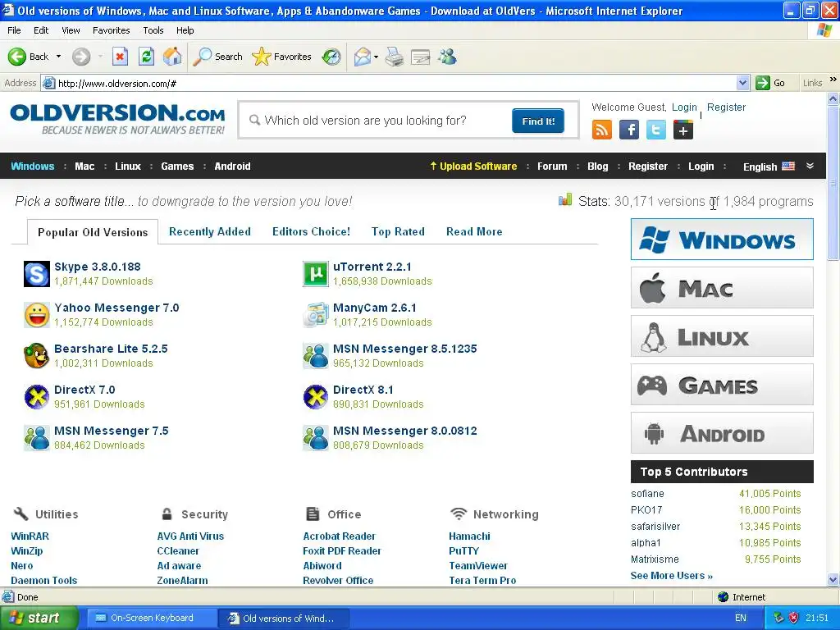The image size is (840, 630).
Task: Click the ManyCam 2.6.1 icon
Action: [x=316, y=315]
